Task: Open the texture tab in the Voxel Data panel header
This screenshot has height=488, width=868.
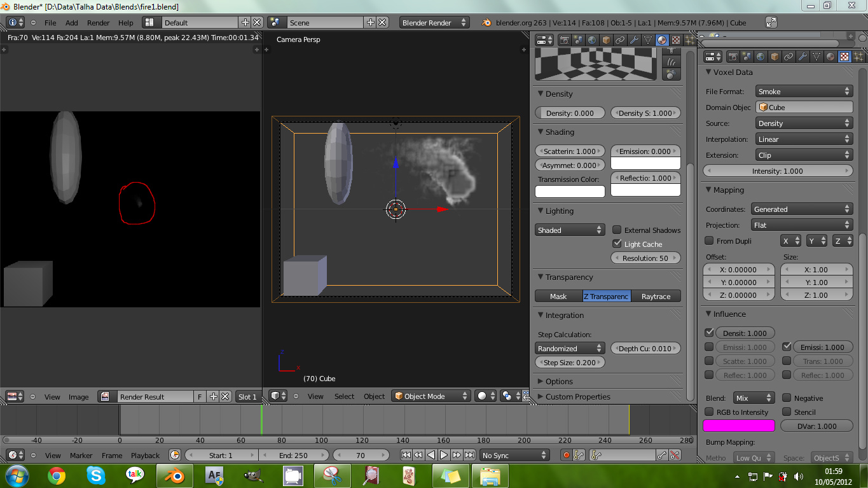Action: click(x=844, y=57)
